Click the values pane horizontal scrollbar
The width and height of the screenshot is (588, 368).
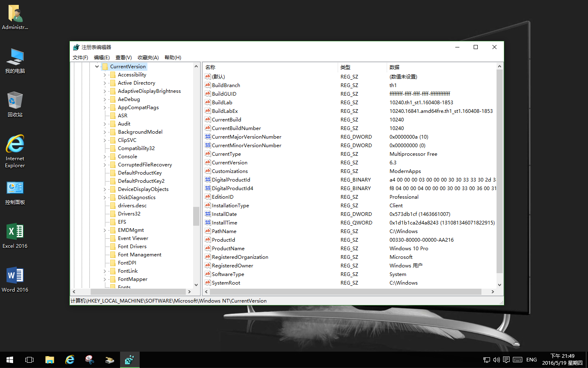point(346,292)
